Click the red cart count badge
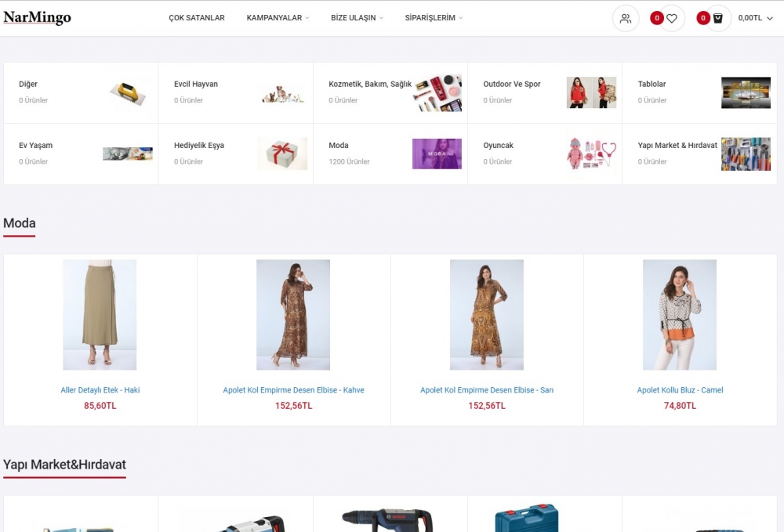 pos(703,19)
